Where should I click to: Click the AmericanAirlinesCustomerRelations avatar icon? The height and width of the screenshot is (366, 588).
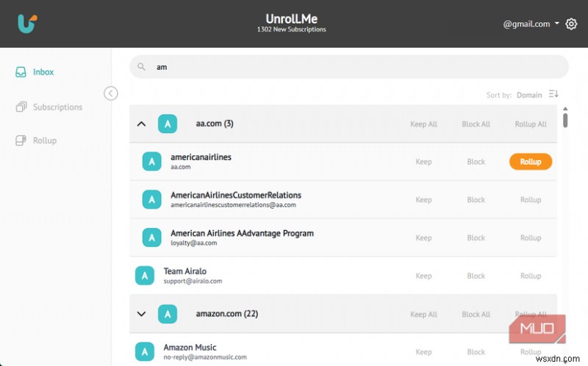tap(152, 199)
